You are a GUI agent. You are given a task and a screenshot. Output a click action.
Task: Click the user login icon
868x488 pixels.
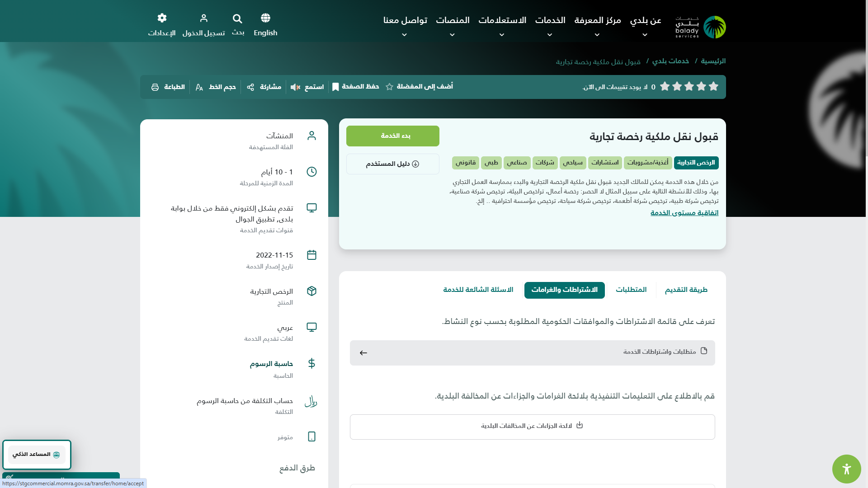203,18
